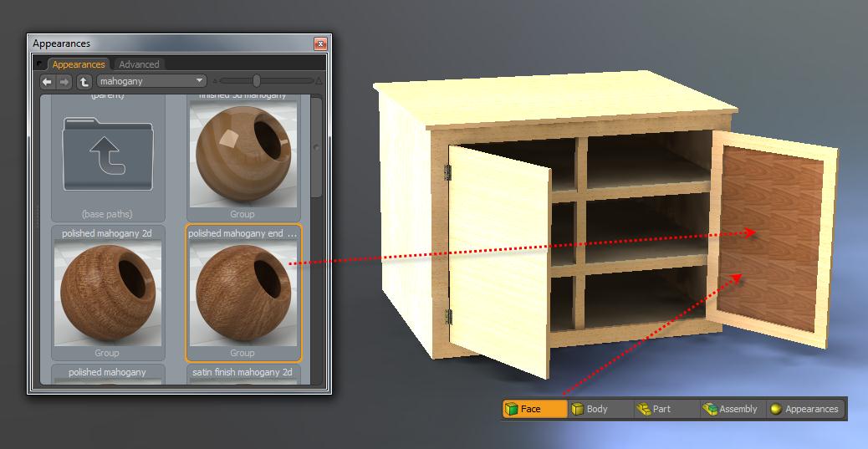
Task: Click the Appearances panel scrollbar
Action: (x=316, y=147)
